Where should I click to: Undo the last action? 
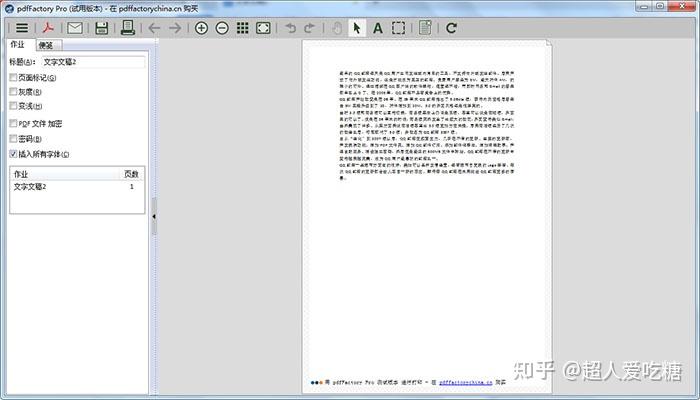coord(291,28)
